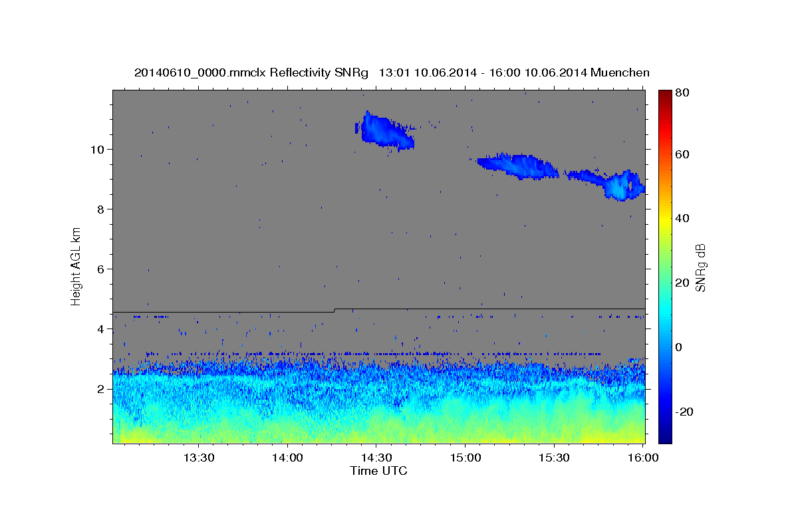Click the colorbar label 80

point(682,93)
